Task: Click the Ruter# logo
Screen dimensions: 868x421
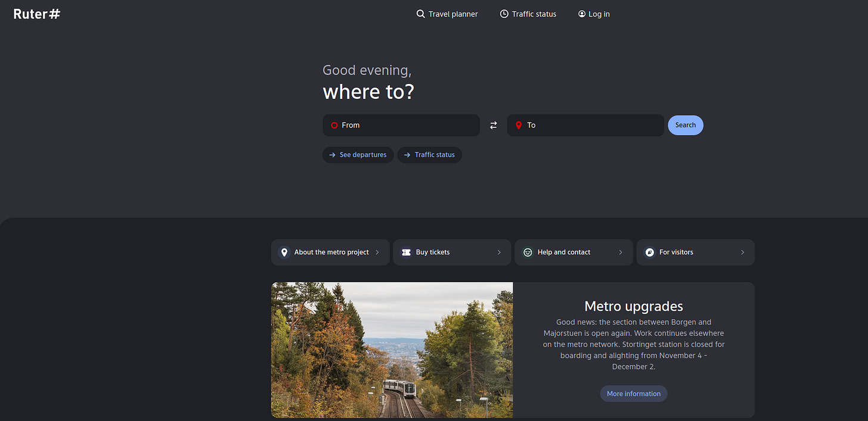Action: pyautogui.click(x=37, y=14)
